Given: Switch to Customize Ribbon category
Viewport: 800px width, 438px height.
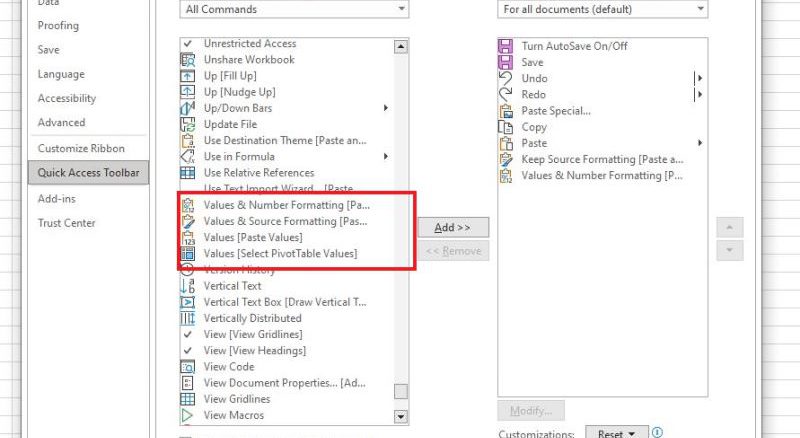Looking at the screenshot, I should [x=81, y=149].
